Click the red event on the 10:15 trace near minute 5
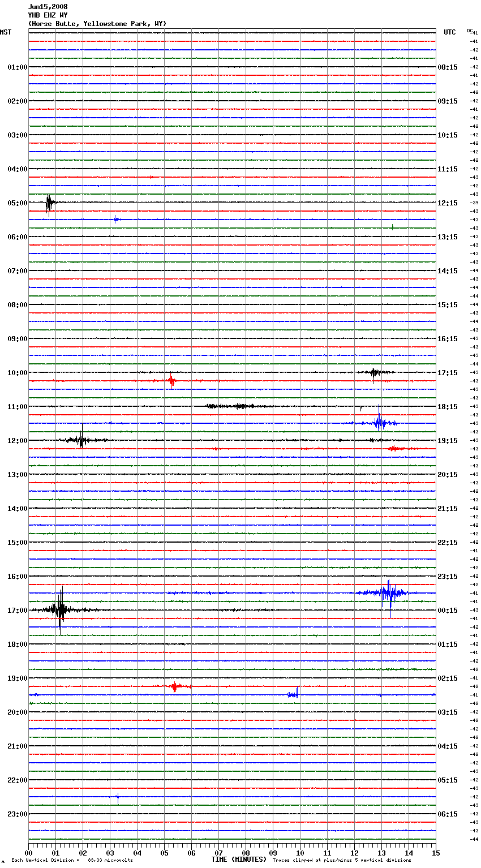The width and height of the screenshot is (481, 868). point(171,381)
